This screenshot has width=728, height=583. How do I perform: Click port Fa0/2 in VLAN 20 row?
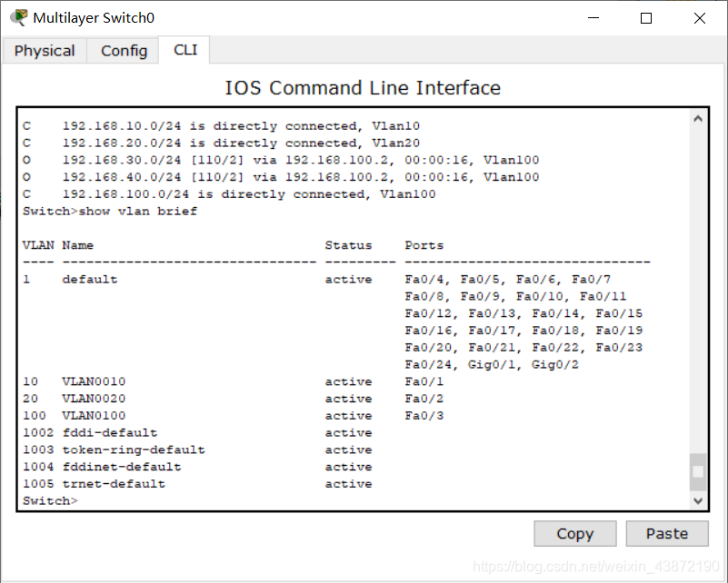tap(424, 399)
